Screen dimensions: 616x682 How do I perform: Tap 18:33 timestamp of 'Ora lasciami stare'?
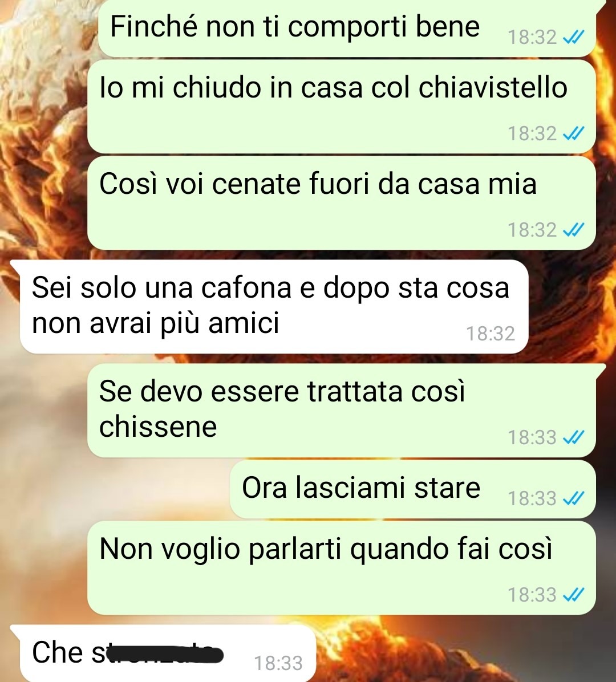[532, 498]
